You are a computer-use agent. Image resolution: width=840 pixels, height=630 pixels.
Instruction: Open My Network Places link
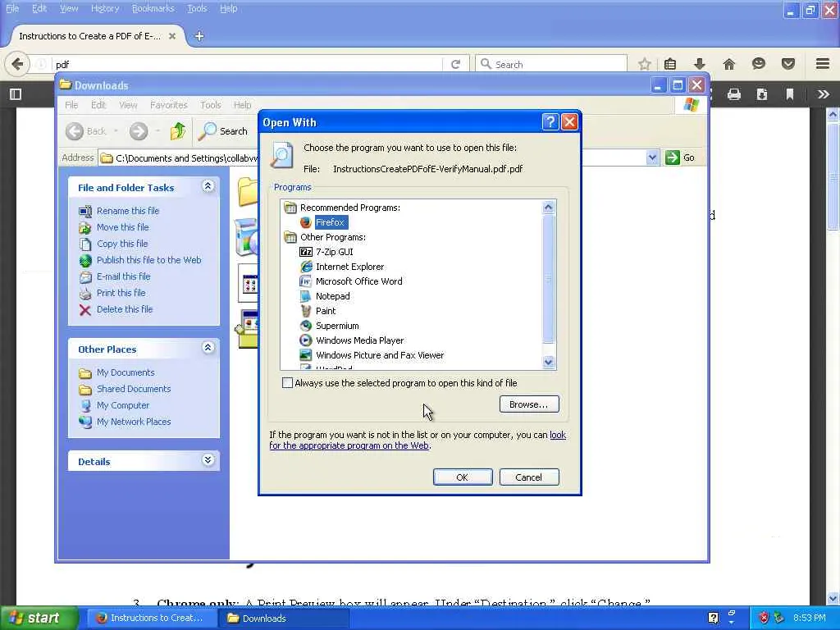tap(134, 422)
